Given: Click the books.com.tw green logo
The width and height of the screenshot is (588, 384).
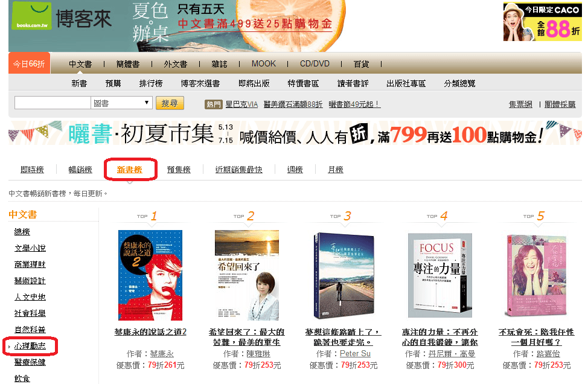Looking at the screenshot, I should (32, 16).
